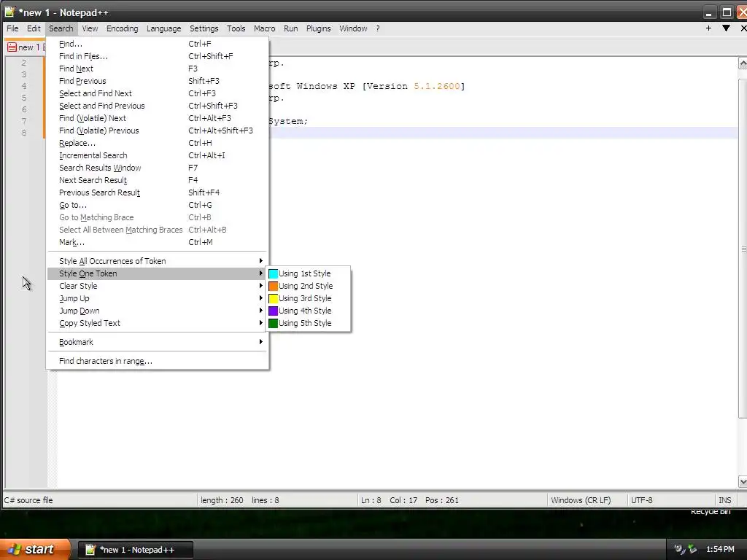Close the Search menu via Search title
This screenshot has width=747, height=560.
[61, 28]
